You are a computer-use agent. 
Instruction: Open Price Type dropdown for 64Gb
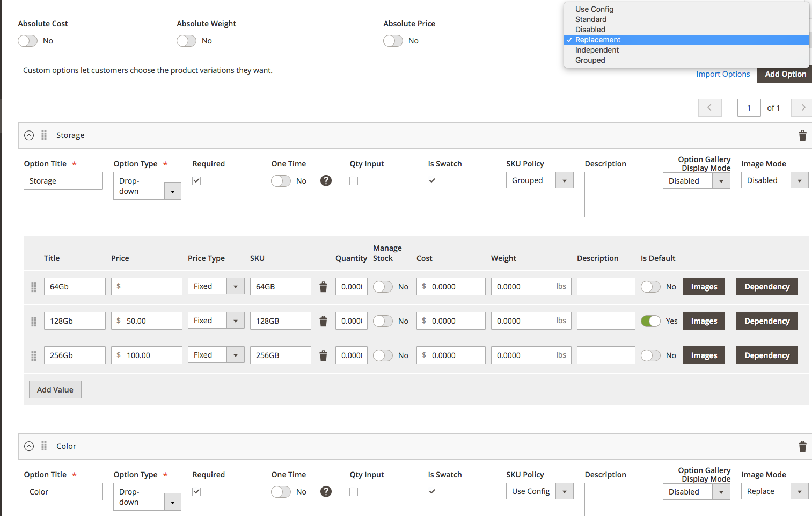216,286
